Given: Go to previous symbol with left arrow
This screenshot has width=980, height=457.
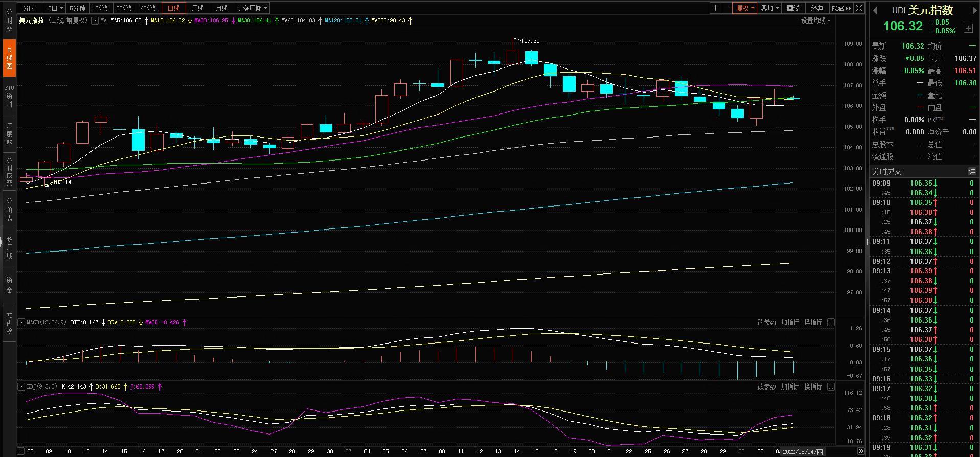Looking at the screenshot, I should coord(875,11).
